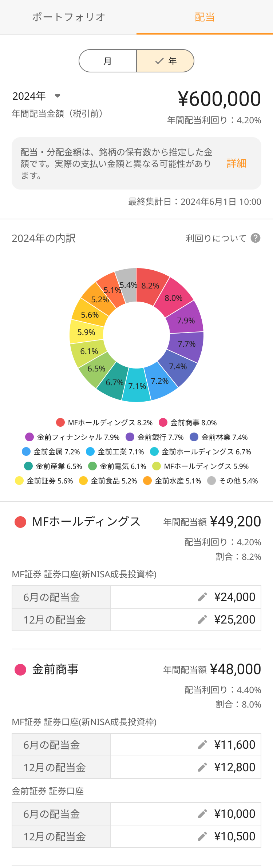
Task: Edit 金前商事 ¥11,600 dividend pencil icon
Action: [202, 745]
